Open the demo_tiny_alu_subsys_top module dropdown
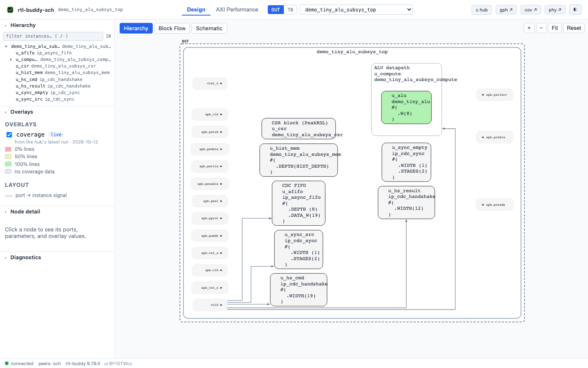 [356, 10]
